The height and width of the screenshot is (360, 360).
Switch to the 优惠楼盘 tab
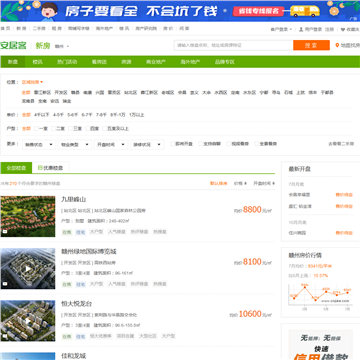click(51, 168)
